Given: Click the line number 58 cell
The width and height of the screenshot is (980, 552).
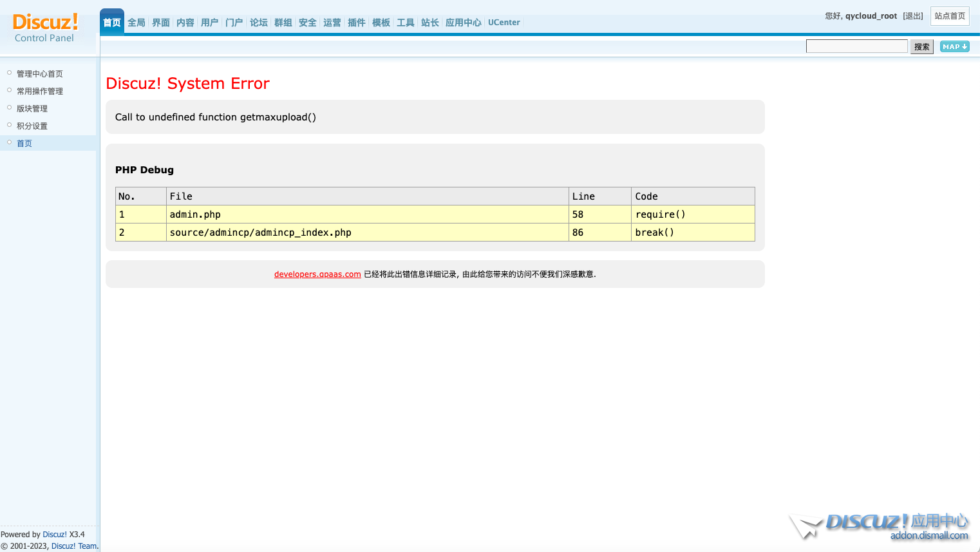Looking at the screenshot, I should click(600, 214).
